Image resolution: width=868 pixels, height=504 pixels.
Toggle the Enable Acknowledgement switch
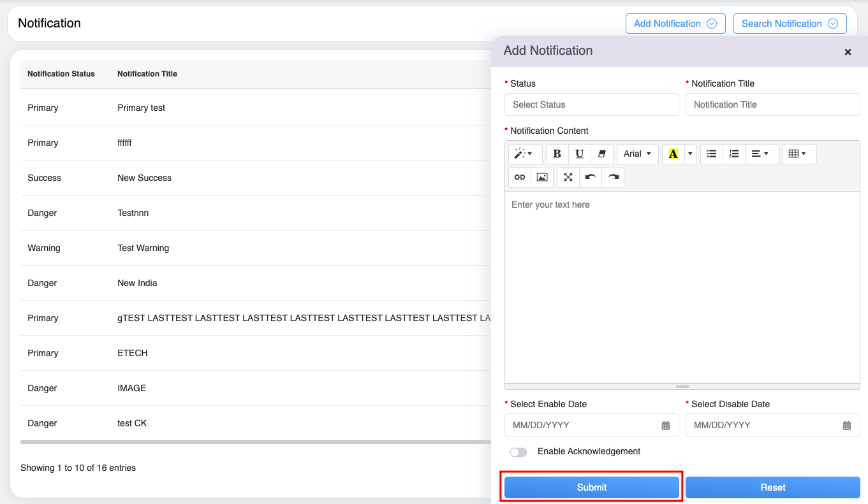519,452
